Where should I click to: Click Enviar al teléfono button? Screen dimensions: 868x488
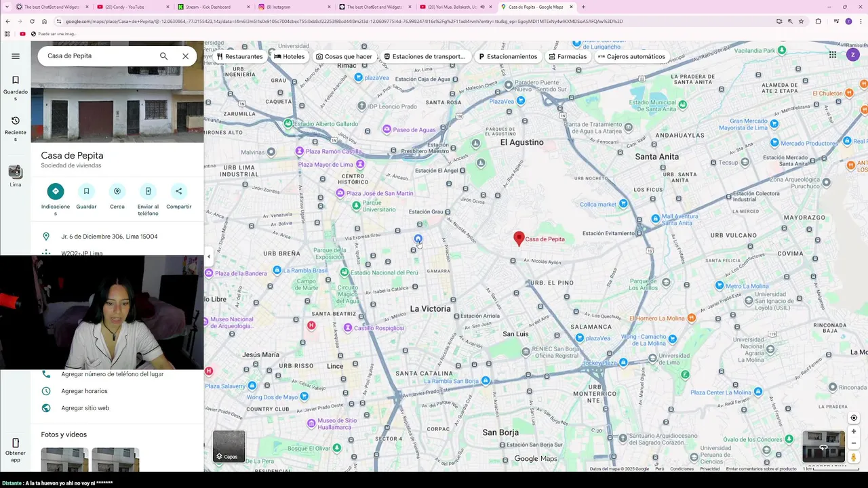tap(148, 191)
